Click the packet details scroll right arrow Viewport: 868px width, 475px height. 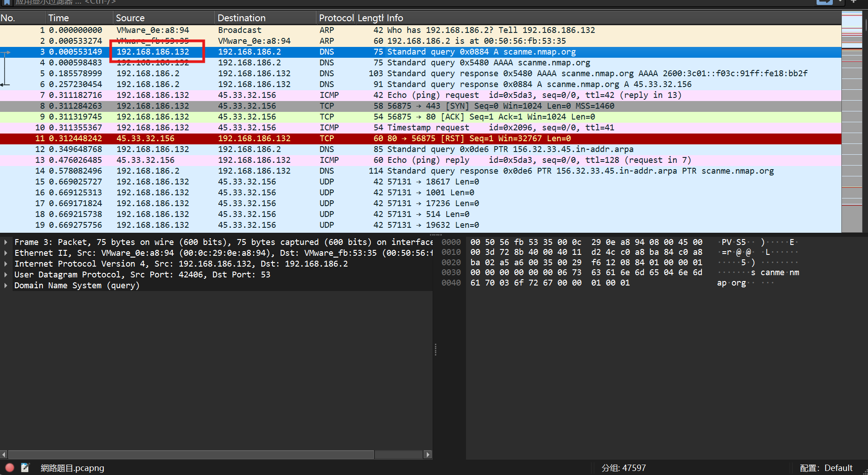click(428, 454)
